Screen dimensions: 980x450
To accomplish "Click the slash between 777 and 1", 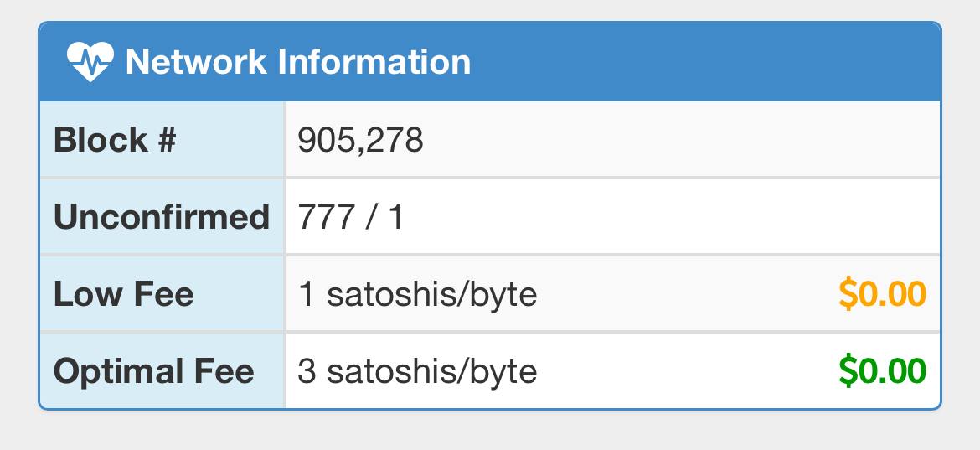I will click(x=369, y=217).
